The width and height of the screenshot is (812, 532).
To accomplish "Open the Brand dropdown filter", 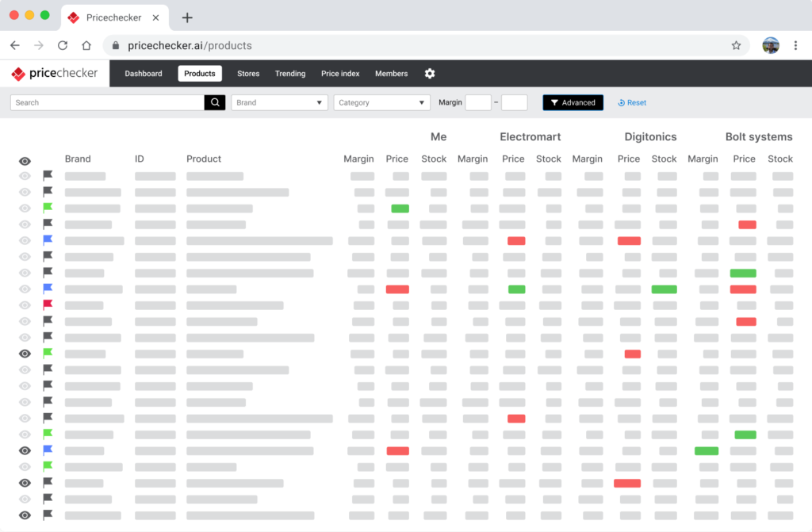I will coord(279,102).
